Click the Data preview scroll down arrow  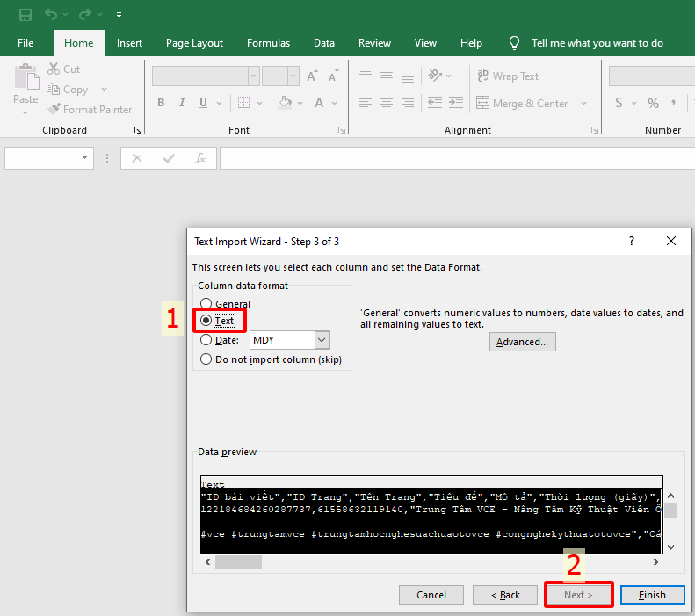pos(670,547)
